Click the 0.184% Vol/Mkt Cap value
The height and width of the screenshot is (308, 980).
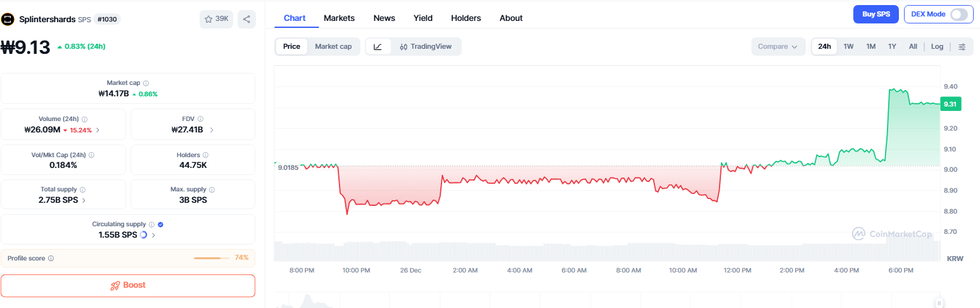click(63, 165)
